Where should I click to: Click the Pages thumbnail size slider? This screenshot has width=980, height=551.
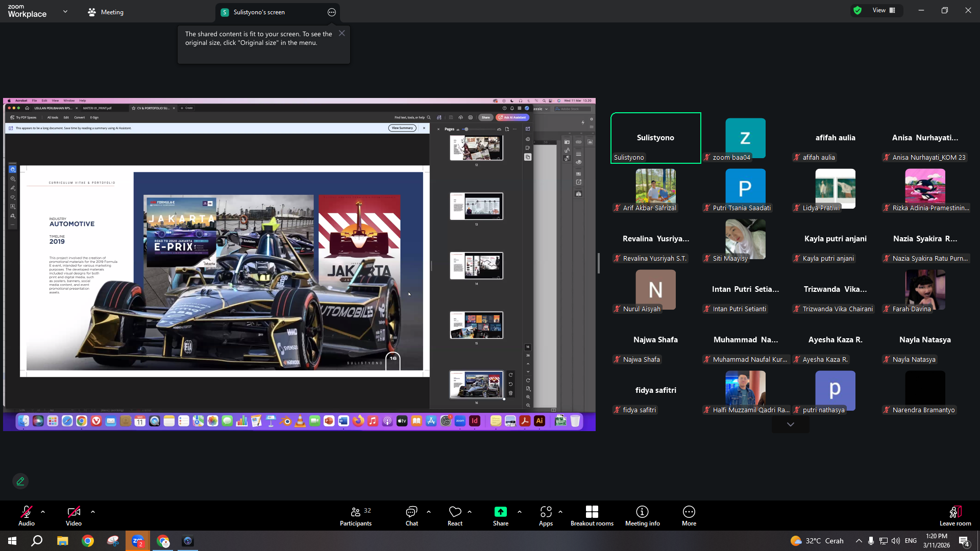click(479, 129)
